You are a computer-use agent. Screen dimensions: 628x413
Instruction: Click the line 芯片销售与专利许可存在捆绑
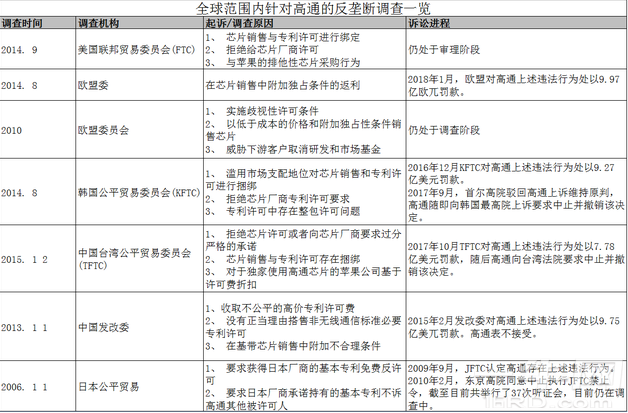pyautogui.click(x=283, y=259)
